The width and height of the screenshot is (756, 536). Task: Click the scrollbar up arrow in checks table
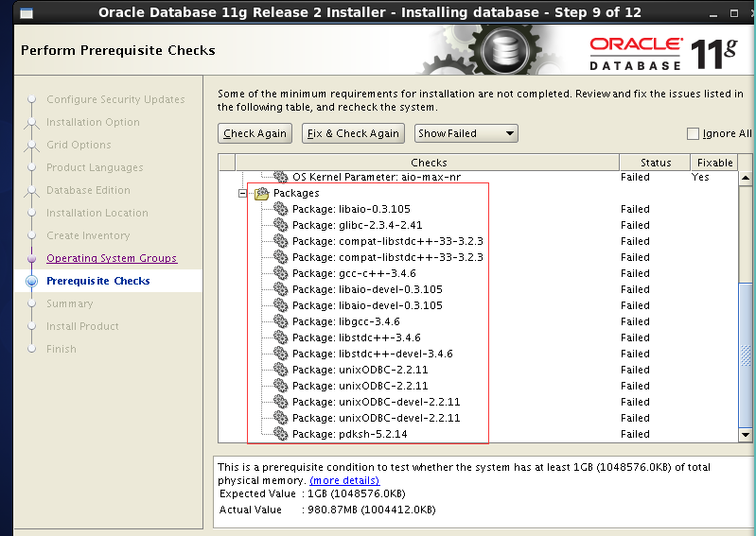(746, 178)
